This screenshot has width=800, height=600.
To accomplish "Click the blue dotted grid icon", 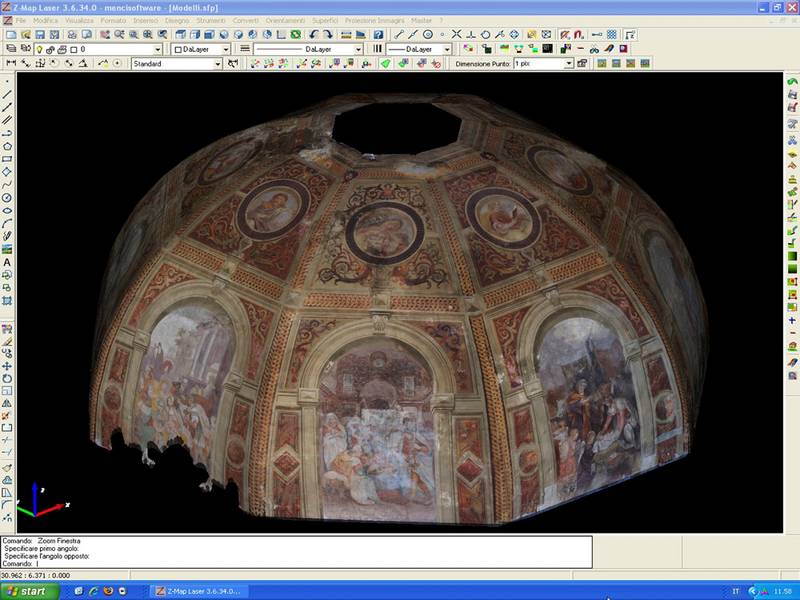I will pyautogui.click(x=611, y=35).
